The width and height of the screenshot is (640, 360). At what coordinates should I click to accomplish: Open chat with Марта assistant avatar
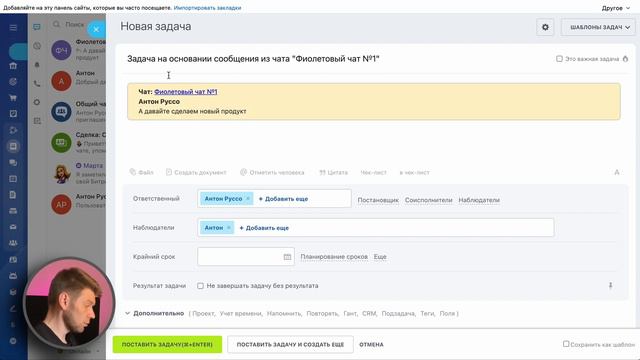coord(61,173)
